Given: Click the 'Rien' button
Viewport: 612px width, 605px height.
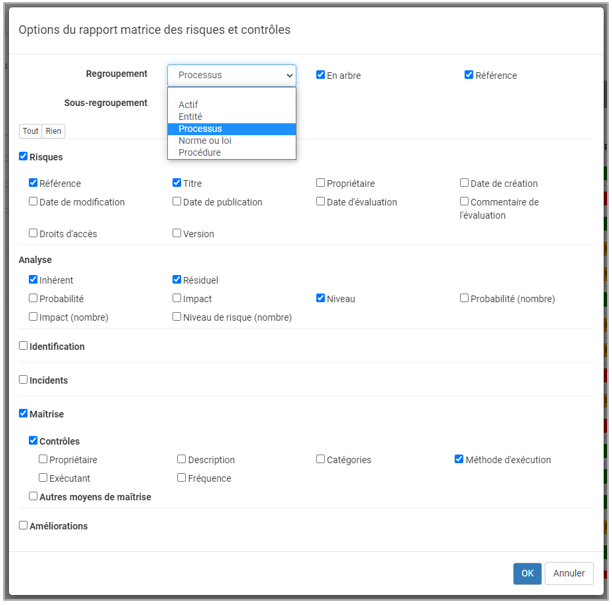Looking at the screenshot, I should click(53, 131).
